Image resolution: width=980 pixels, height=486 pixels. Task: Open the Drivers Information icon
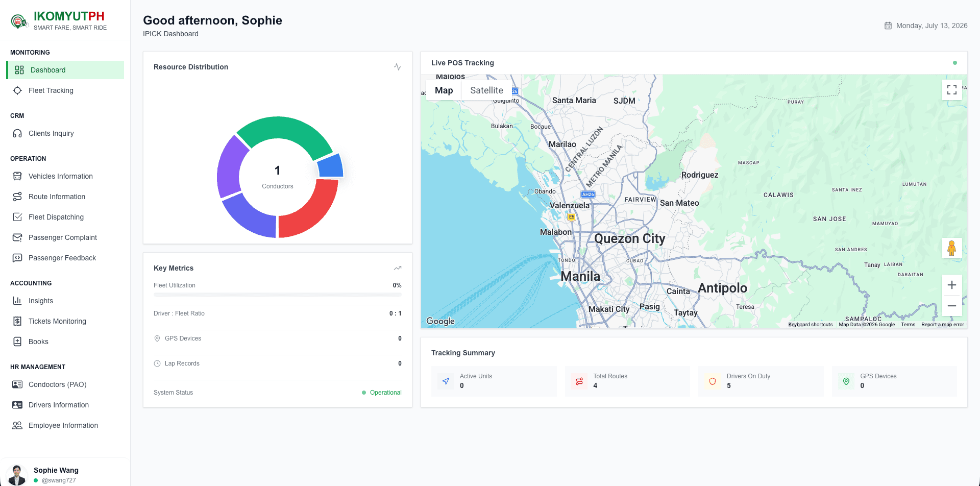tap(17, 405)
